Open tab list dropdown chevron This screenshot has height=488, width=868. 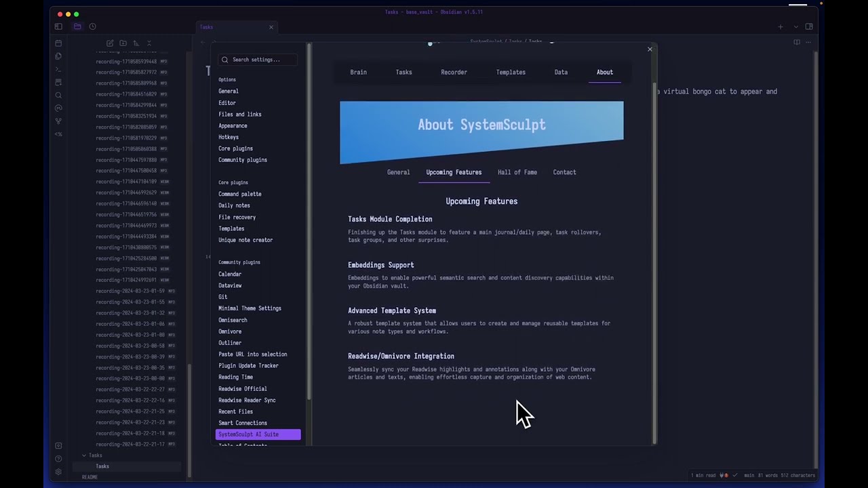[x=795, y=27]
